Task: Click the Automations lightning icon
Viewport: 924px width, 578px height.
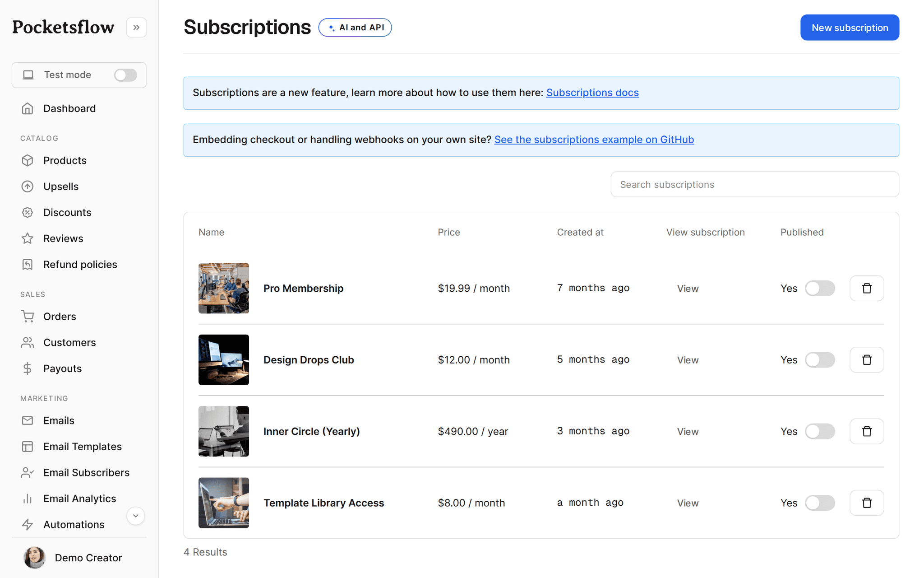Action: 28,525
